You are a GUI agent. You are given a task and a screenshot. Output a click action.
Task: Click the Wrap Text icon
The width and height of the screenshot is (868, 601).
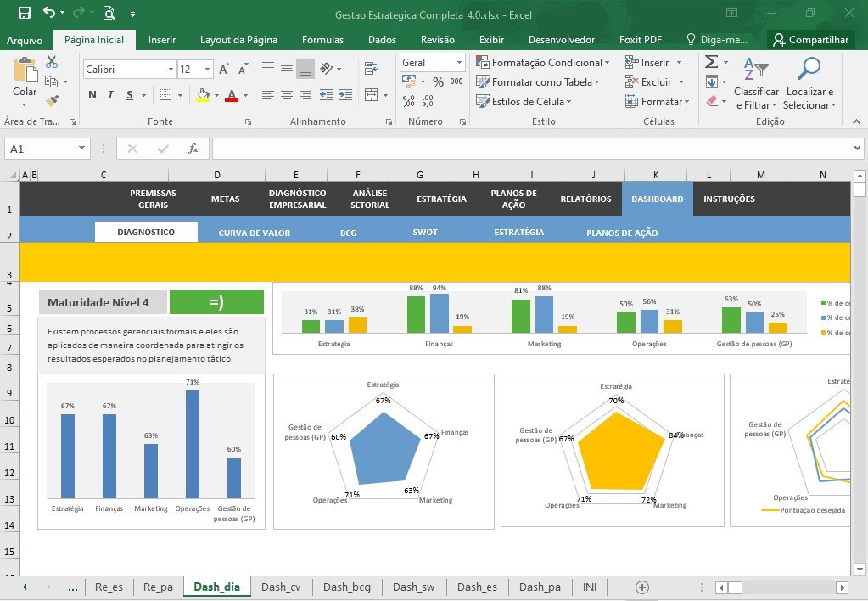coord(372,69)
